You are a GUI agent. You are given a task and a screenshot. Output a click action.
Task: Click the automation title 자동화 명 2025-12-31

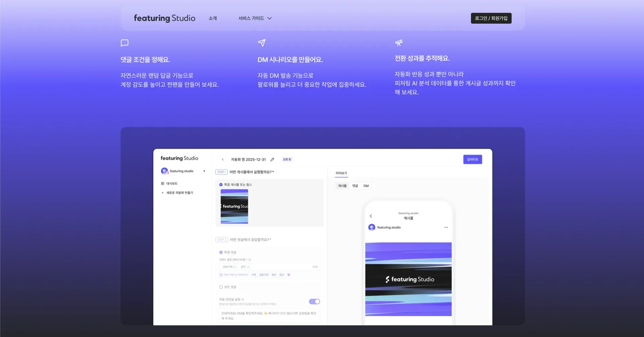(248, 159)
